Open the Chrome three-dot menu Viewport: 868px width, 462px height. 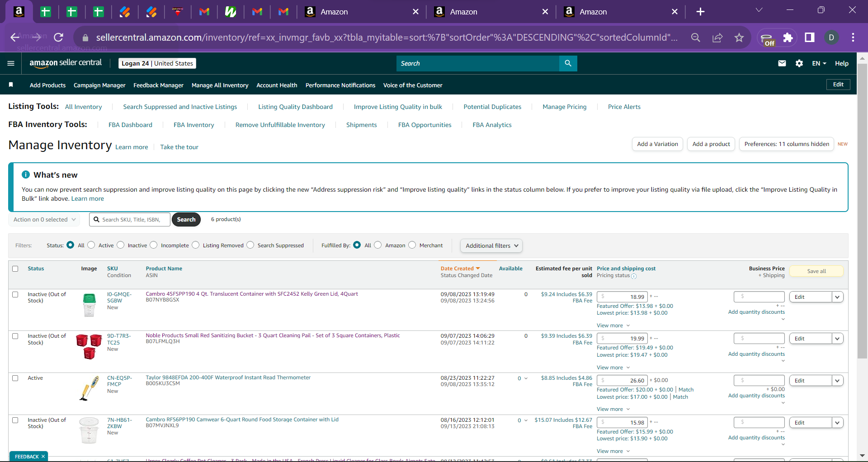(853, 38)
